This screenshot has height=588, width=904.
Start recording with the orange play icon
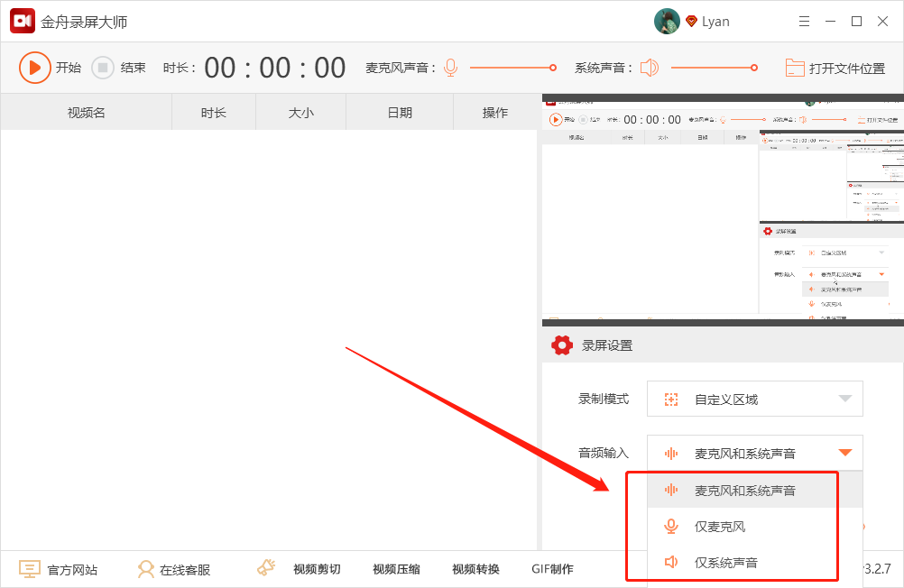point(34,68)
